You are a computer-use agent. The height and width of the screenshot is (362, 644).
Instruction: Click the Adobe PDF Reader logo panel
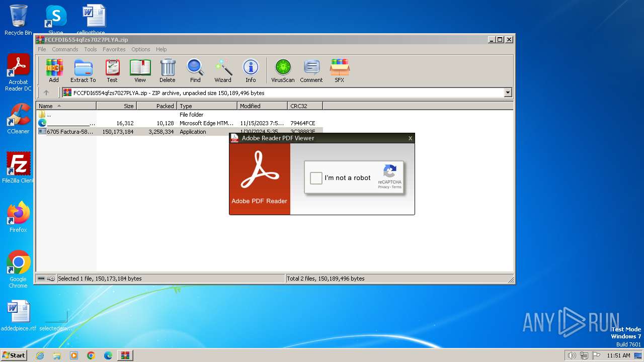(260, 179)
